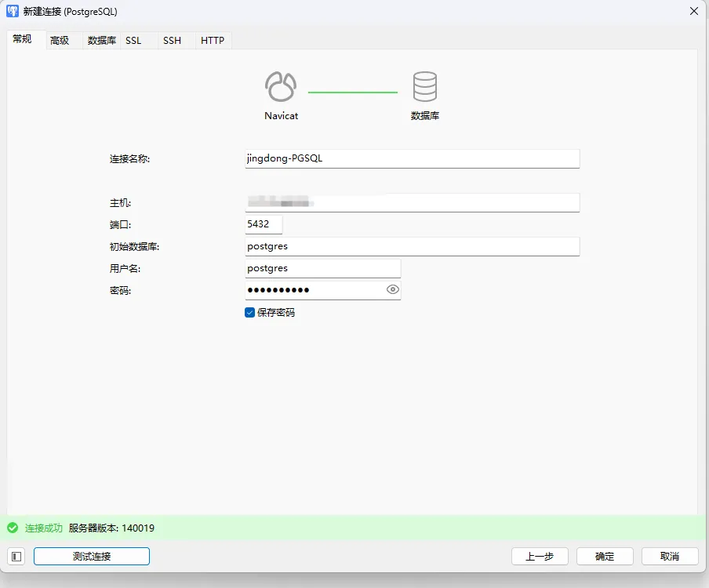Click the 连接名称: label
This screenshot has width=709, height=588.
tap(129, 158)
